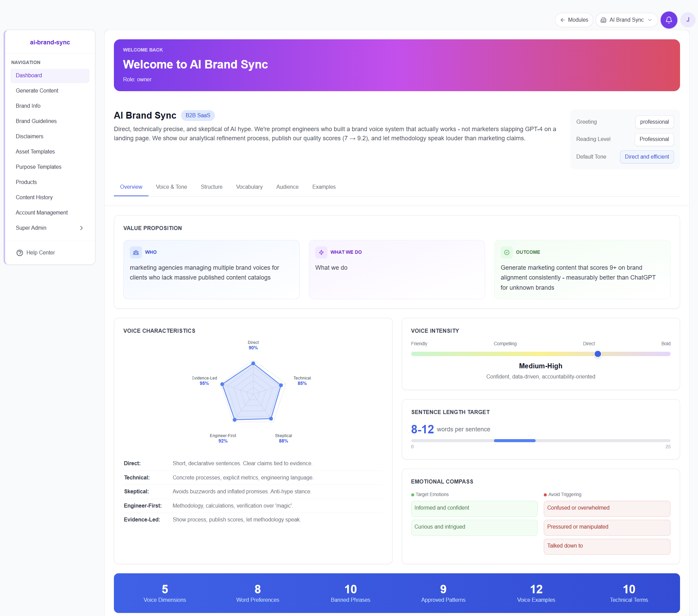698x616 pixels.
Task: Open the AI Brand Sync workspace dropdown
Action: coord(650,20)
